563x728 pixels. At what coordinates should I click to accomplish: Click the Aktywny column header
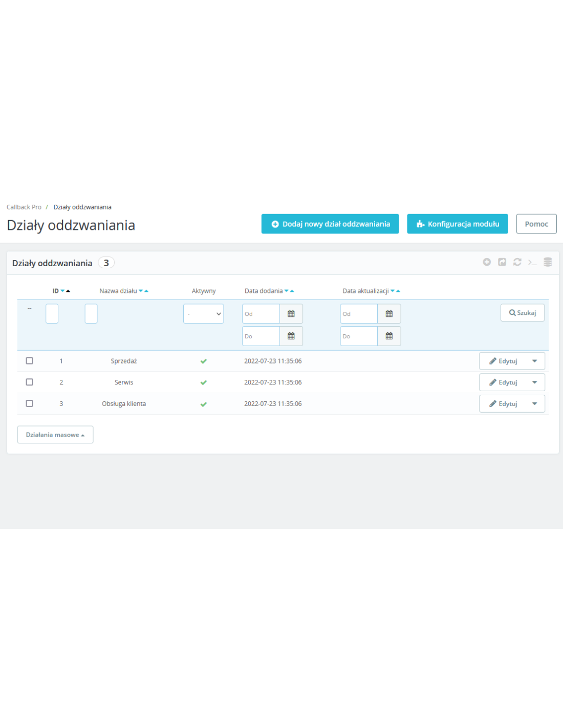204,291
